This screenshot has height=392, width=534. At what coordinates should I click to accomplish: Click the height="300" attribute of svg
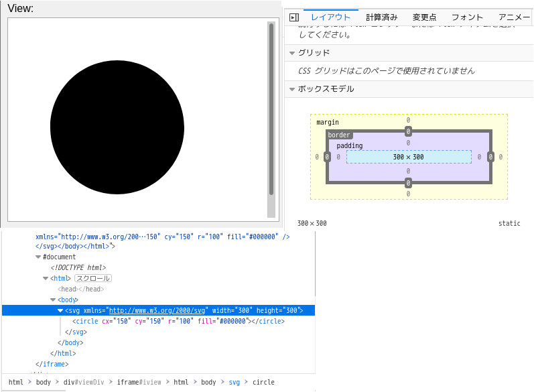277,311
